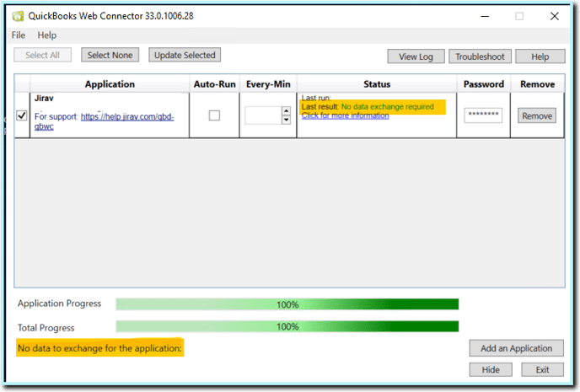Open 'Click for more information' link
Image resolution: width=580 pixels, height=392 pixels.
click(x=345, y=115)
